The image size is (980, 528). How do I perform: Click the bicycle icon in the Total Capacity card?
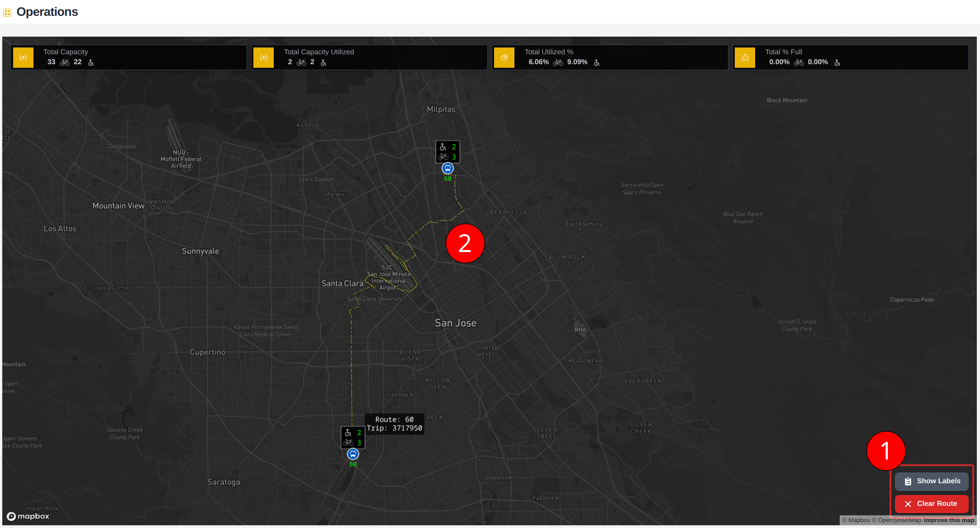pos(64,62)
